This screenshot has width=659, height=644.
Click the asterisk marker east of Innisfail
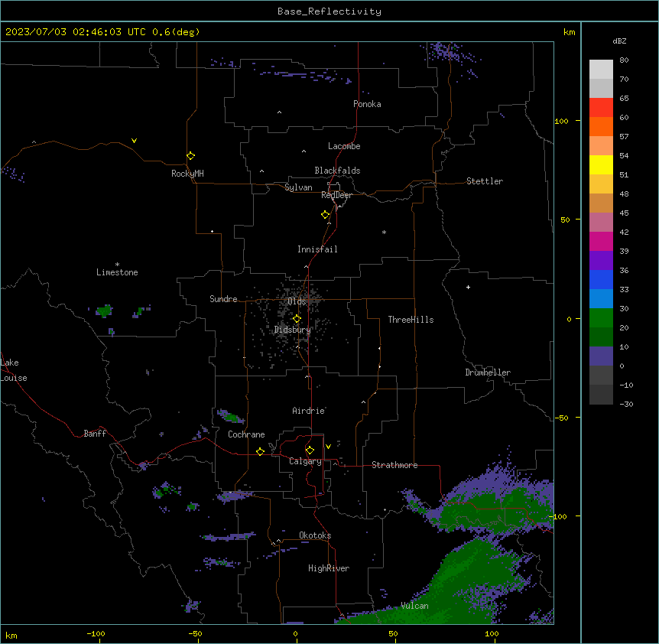tap(384, 232)
